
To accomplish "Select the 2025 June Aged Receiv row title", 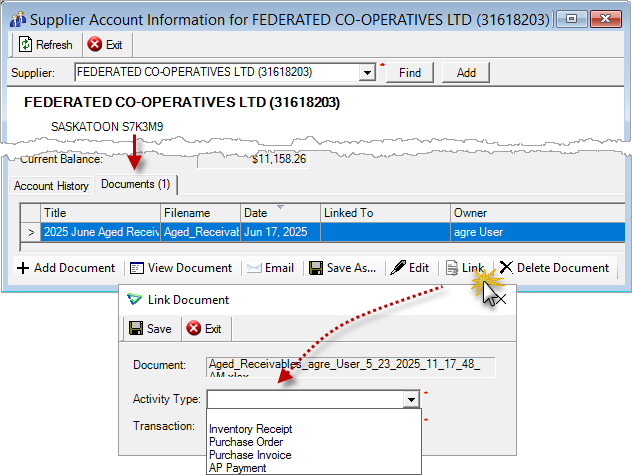I will (x=100, y=232).
